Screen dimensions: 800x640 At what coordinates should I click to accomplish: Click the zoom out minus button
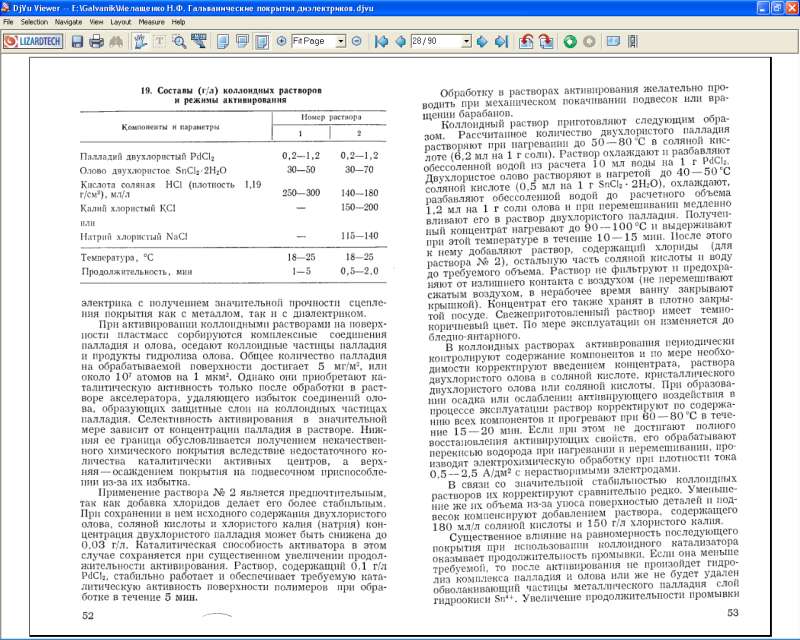(356, 41)
